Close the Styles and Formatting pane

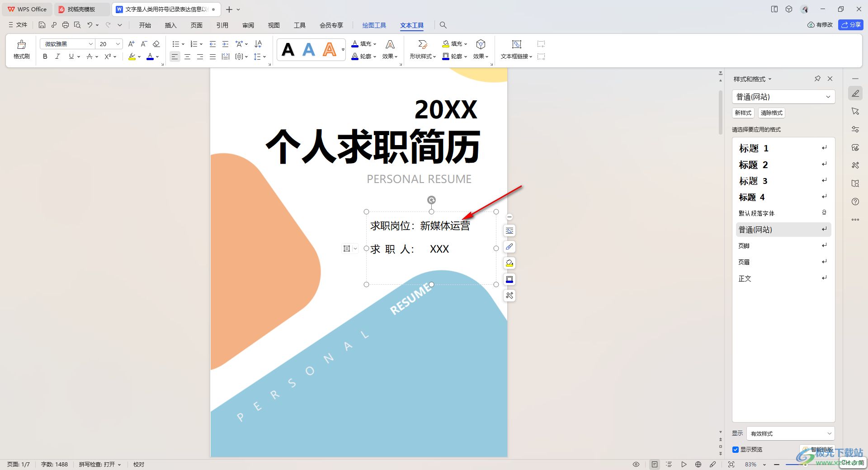pos(830,79)
